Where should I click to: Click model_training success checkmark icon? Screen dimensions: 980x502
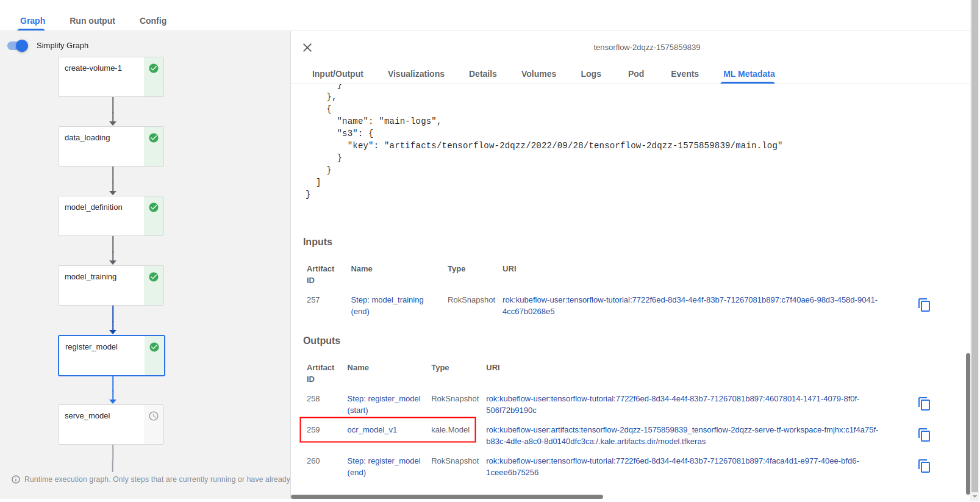154,277
